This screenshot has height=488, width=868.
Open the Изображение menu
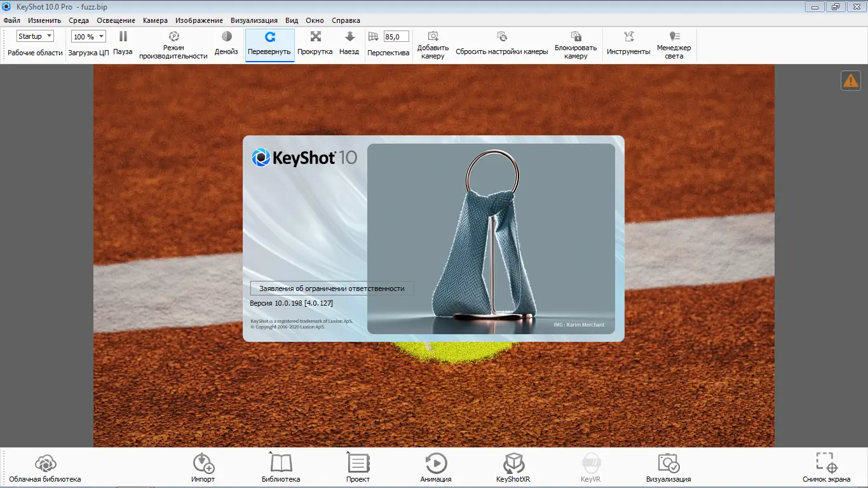pyautogui.click(x=199, y=20)
